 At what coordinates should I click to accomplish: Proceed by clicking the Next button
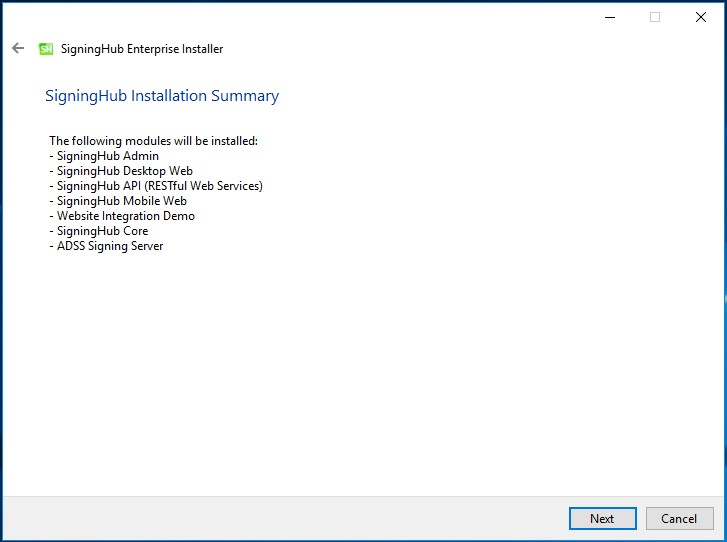pyautogui.click(x=603, y=518)
